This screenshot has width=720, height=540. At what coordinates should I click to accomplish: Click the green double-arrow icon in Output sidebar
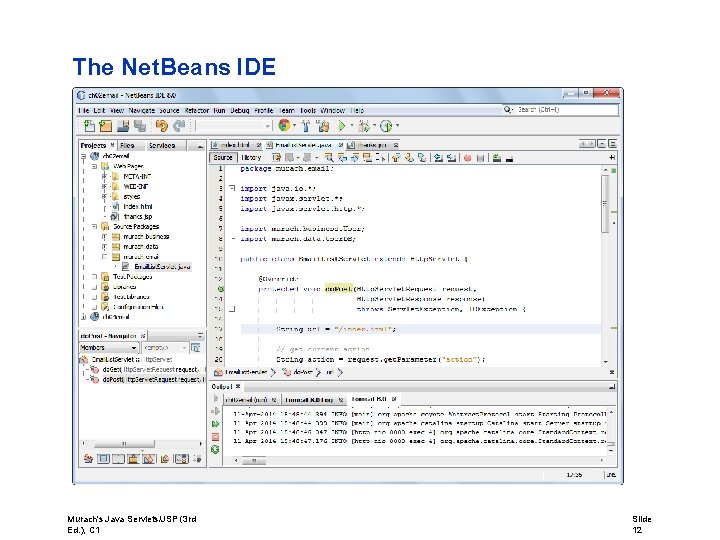click(x=215, y=424)
